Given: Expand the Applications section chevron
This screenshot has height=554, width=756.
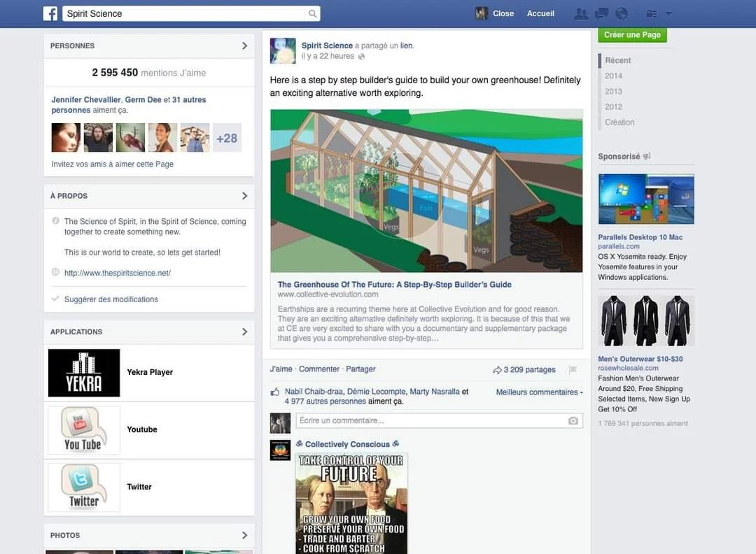Looking at the screenshot, I should point(244,332).
